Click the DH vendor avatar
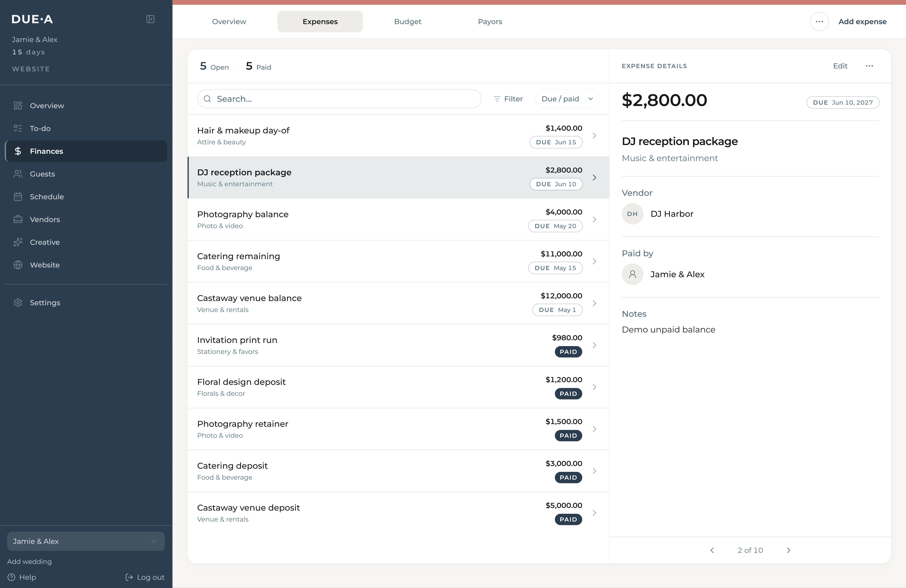The width and height of the screenshot is (906, 588). [632, 214]
